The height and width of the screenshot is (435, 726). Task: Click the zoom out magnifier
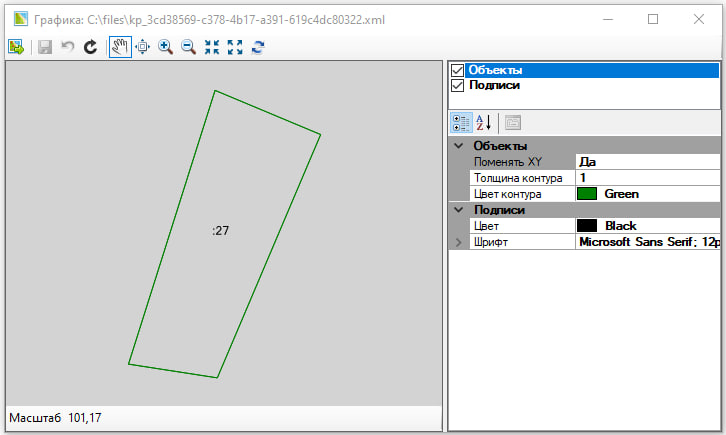pyautogui.click(x=188, y=47)
